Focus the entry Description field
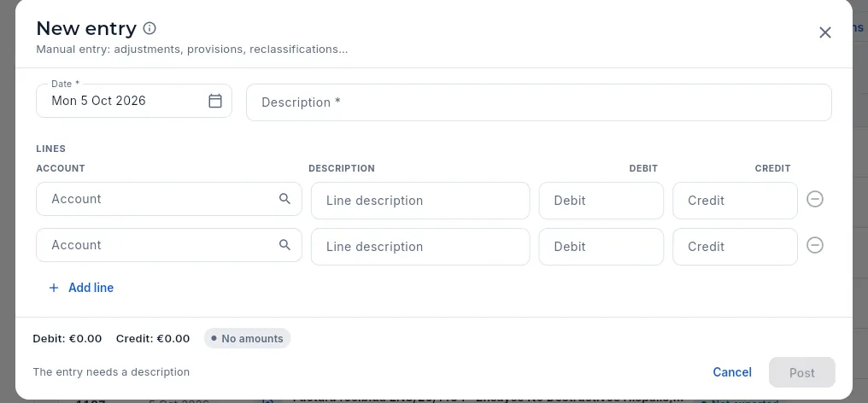The width and height of the screenshot is (868, 403). 538,102
